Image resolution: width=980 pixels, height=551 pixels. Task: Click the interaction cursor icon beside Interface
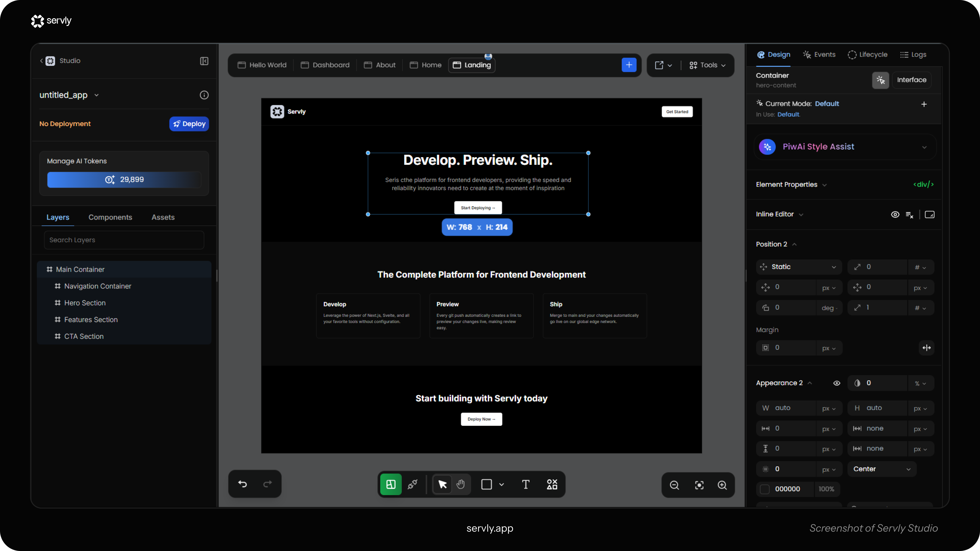tap(880, 80)
